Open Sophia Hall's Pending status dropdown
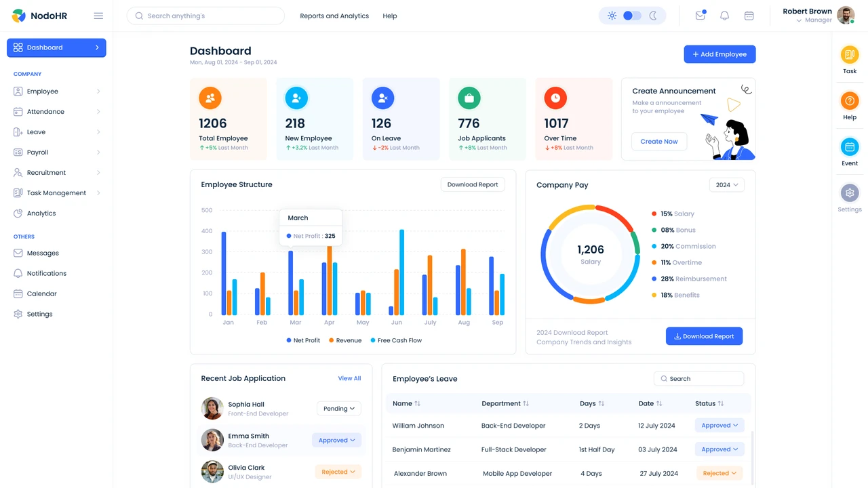 pyautogui.click(x=339, y=409)
